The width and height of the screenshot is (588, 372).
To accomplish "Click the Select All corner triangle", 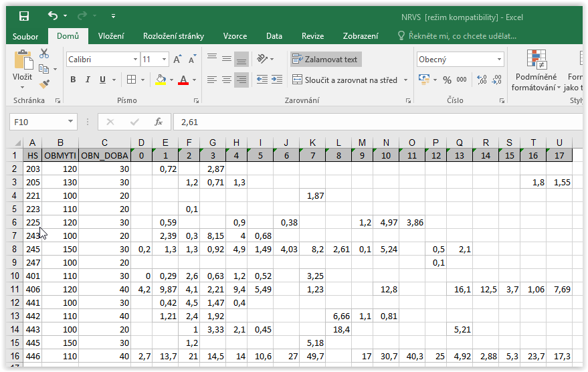I will pos(17,143).
